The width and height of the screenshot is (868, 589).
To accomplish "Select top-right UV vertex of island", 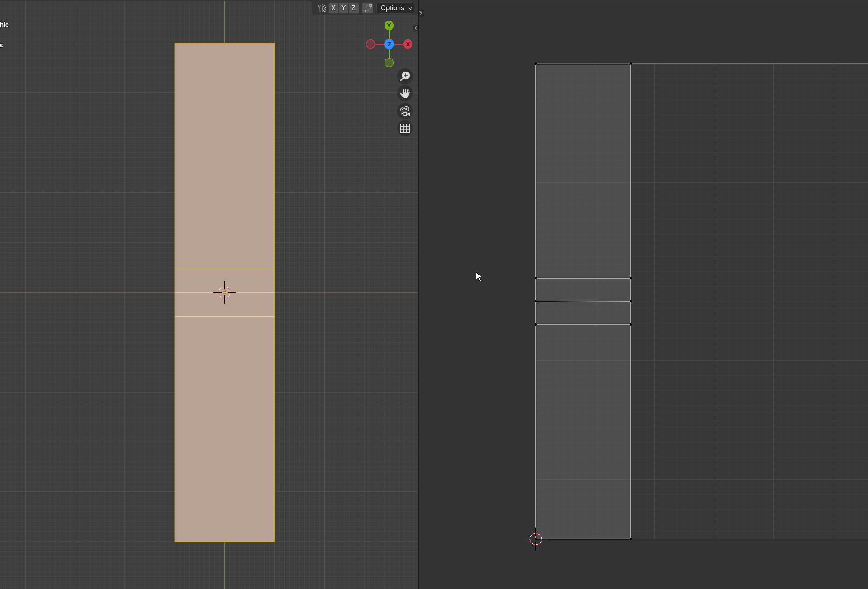I will 631,63.
